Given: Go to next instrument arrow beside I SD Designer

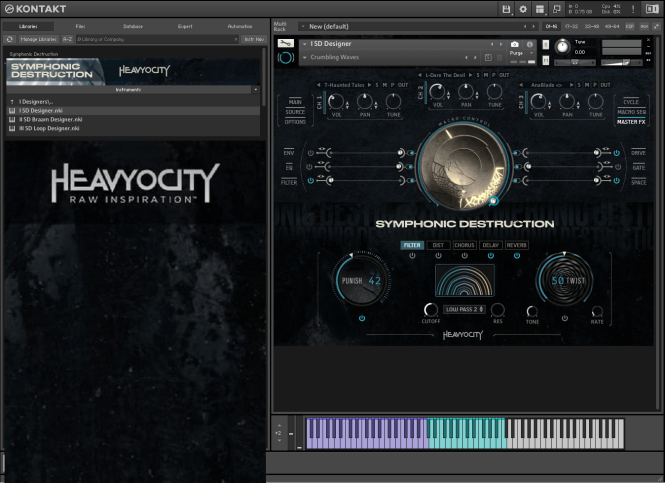Looking at the screenshot, I should coord(501,44).
